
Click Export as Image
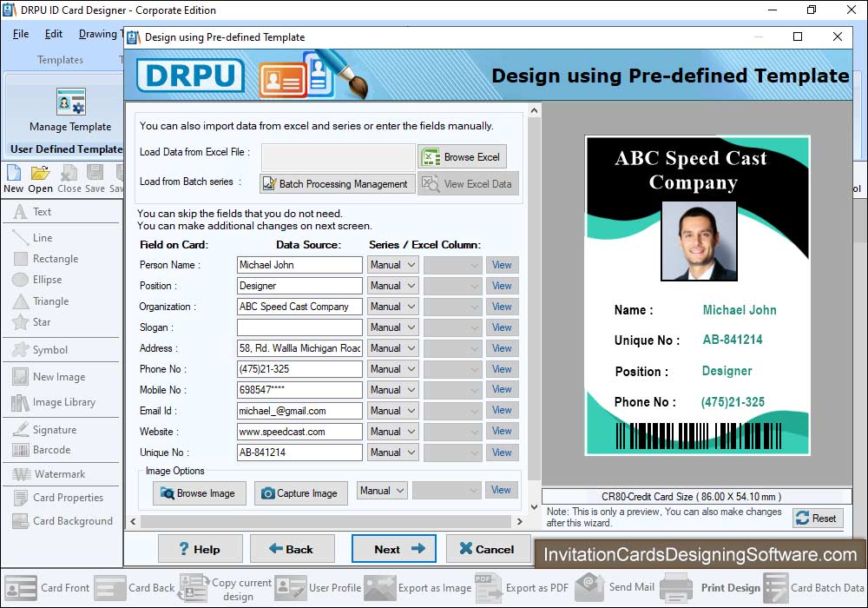coord(418,587)
